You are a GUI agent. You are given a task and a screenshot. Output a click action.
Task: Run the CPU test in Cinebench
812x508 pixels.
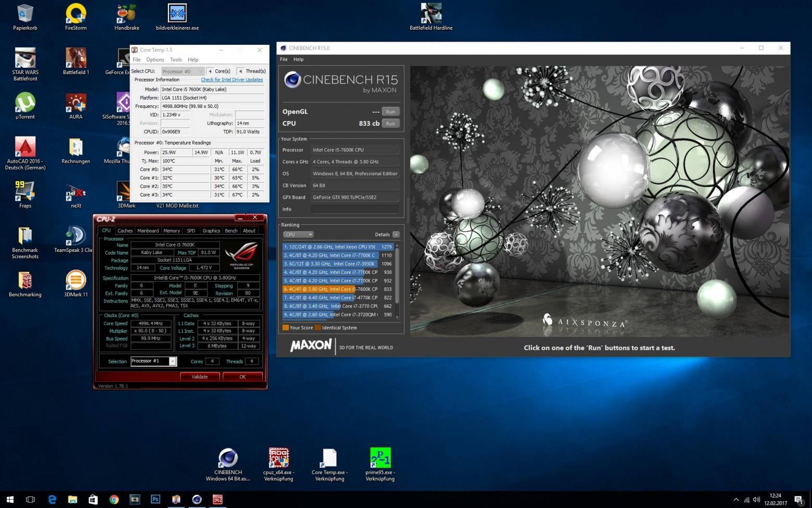coord(390,124)
